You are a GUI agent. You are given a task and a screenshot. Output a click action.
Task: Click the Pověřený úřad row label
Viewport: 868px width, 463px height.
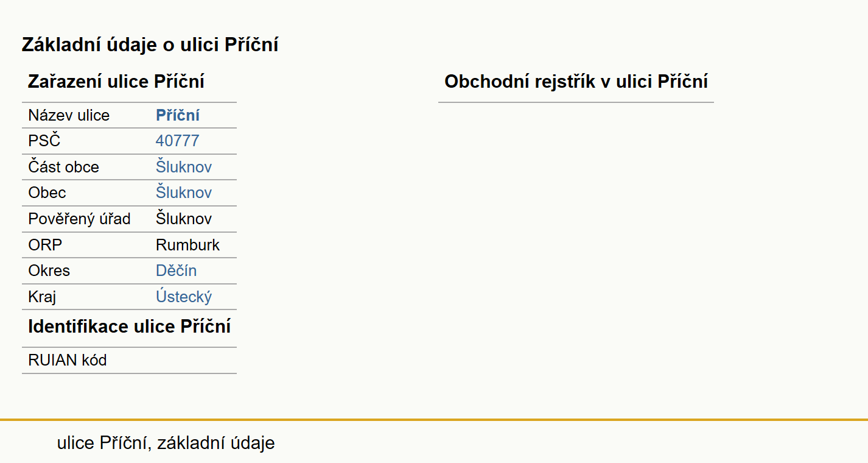coord(79,219)
